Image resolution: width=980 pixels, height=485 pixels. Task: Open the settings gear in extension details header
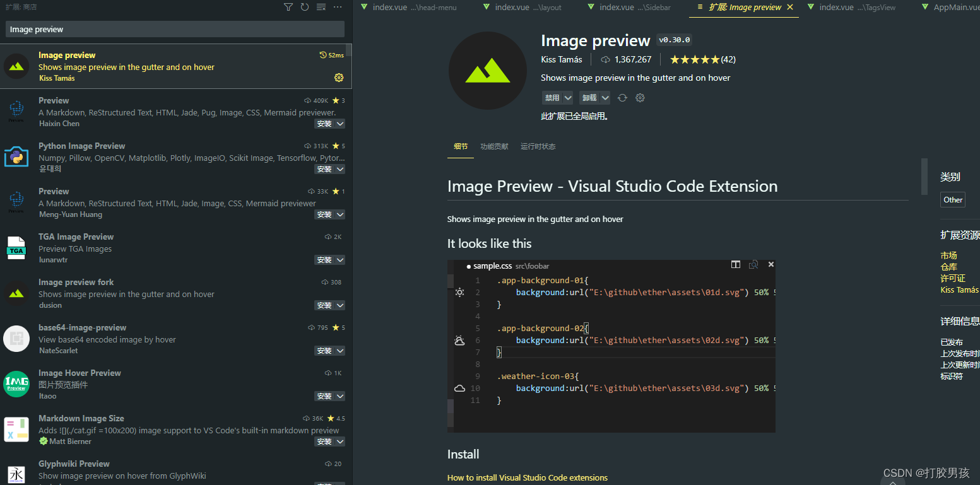point(640,98)
